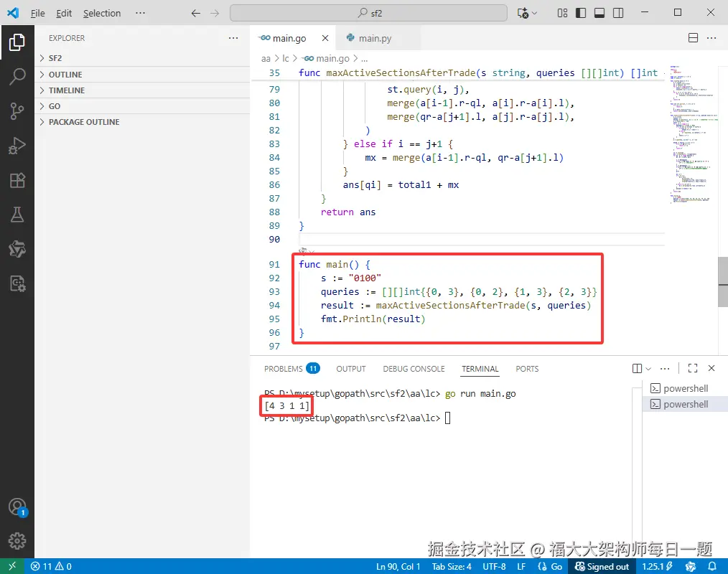Open editor More Actions ellipsis
Screen dimensions: 728x574
pos(711,38)
